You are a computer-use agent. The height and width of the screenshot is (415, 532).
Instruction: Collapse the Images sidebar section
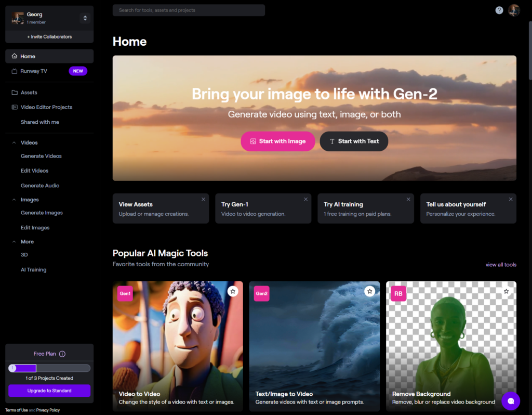click(x=14, y=200)
